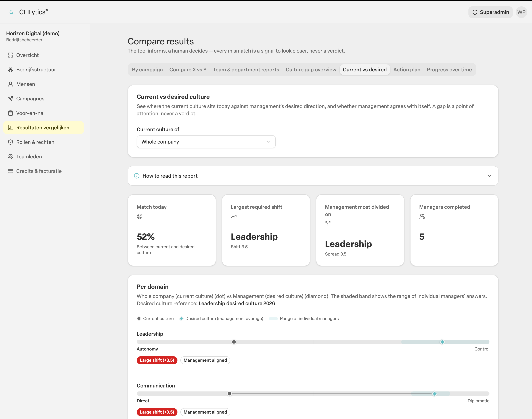The width and height of the screenshot is (532, 419).
Task: Click the Bedrijfsstructuur org-chart icon
Action: click(x=10, y=69)
